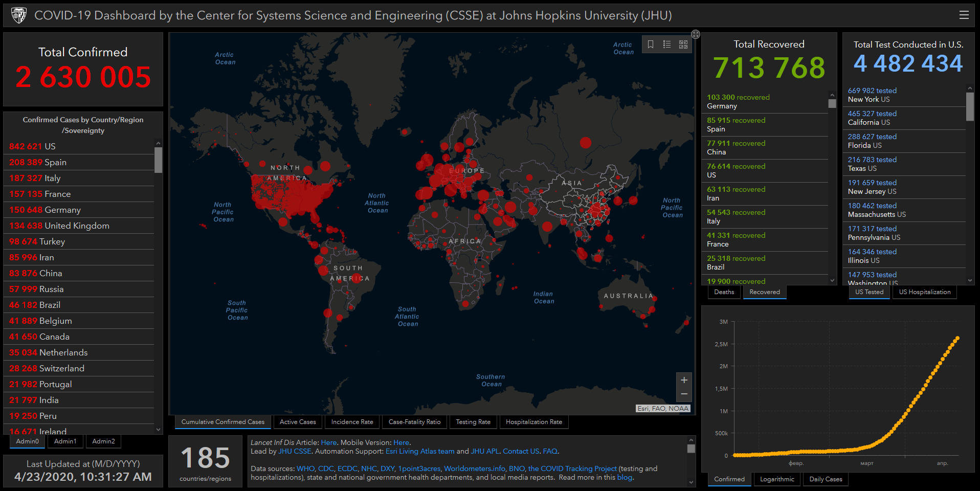Screen dimensions: 980x491
Task: Click Iran's 63 113 recovered entry
Action: 765,194
